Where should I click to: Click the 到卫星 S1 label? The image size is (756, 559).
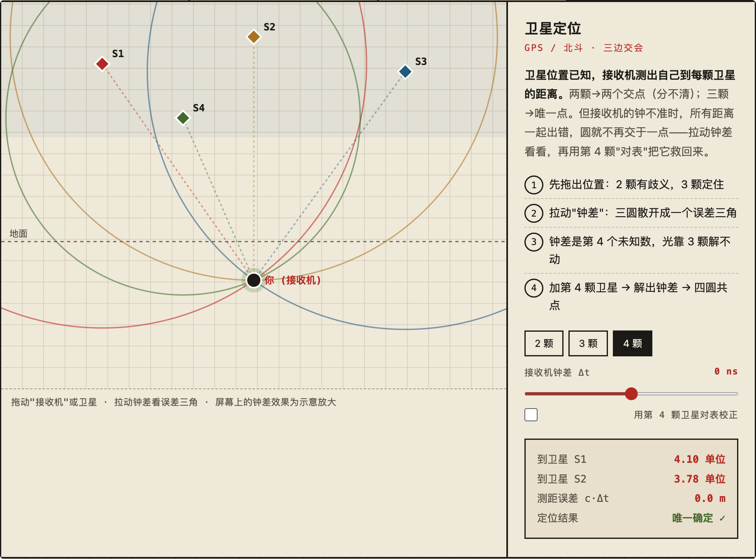(562, 459)
